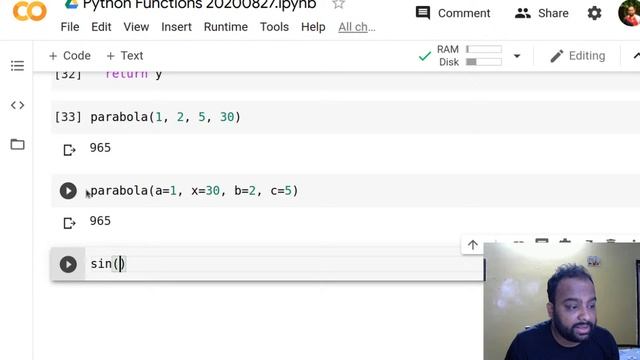Viewport: 640px width, 360px height.
Task: Expand the runtime connection dropdown arrow
Action: click(x=517, y=56)
